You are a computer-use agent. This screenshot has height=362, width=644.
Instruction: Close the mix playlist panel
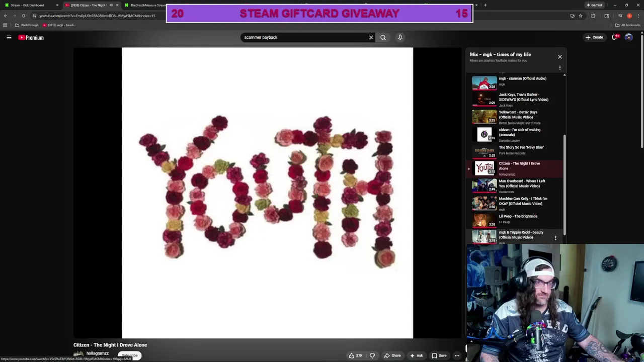(559, 57)
